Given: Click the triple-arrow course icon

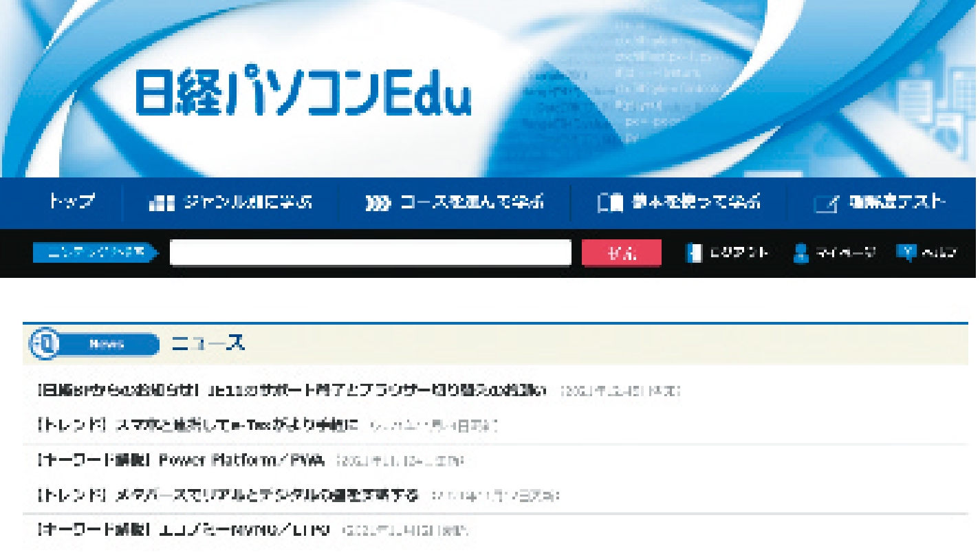Looking at the screenshot, I should [378, 204].
